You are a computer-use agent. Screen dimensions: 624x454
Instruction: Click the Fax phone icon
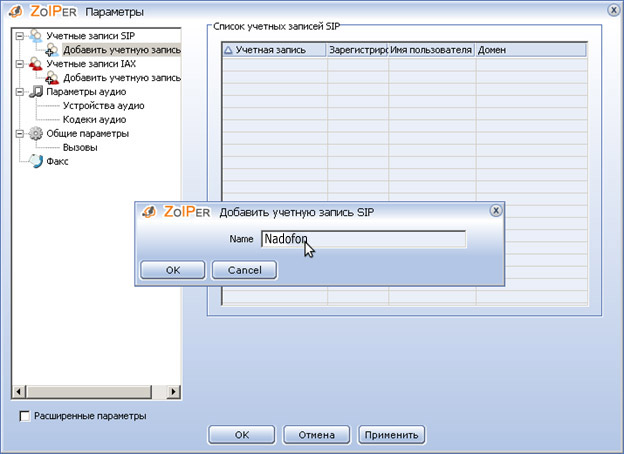35,161
